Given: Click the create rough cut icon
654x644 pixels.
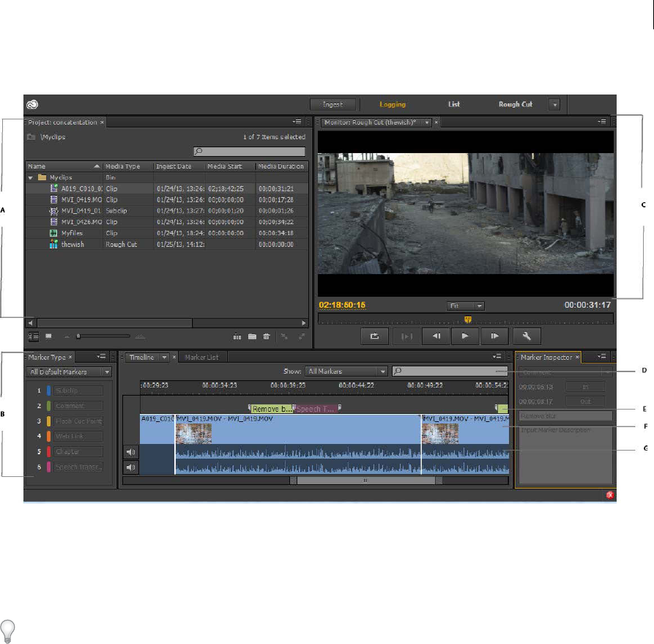Looking at the screenshot, I should (237, 336).
